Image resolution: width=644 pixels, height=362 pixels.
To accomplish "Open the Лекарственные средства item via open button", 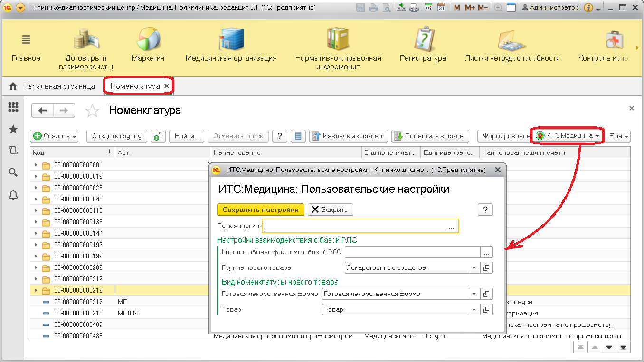I will tap(486, 267).
